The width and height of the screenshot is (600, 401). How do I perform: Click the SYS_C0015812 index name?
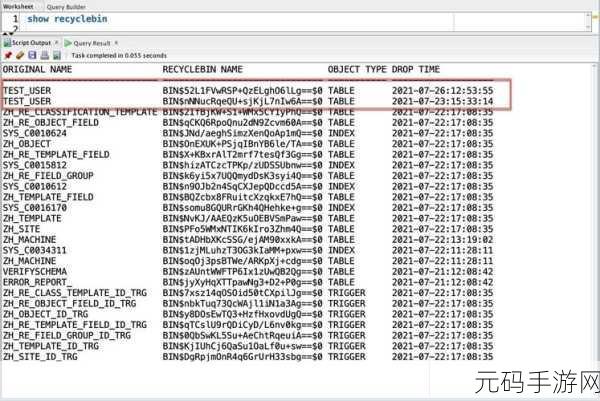34,165
